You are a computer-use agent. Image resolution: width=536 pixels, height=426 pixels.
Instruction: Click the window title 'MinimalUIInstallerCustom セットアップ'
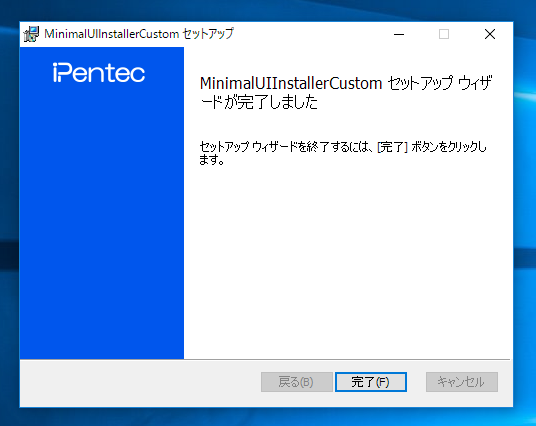pos(138,34)
